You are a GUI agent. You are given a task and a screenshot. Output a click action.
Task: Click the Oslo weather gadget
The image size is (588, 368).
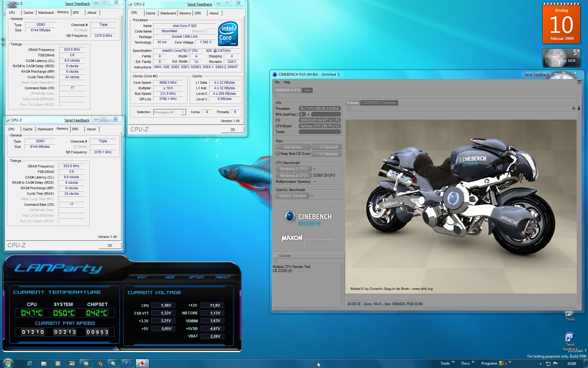pyautogui.click(x=561, y=58)
